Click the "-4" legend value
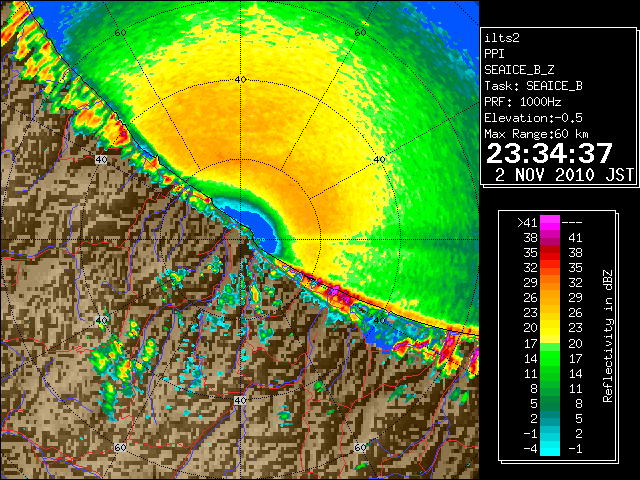The width and height of the screenshot is (640, 480). (530, 449)
